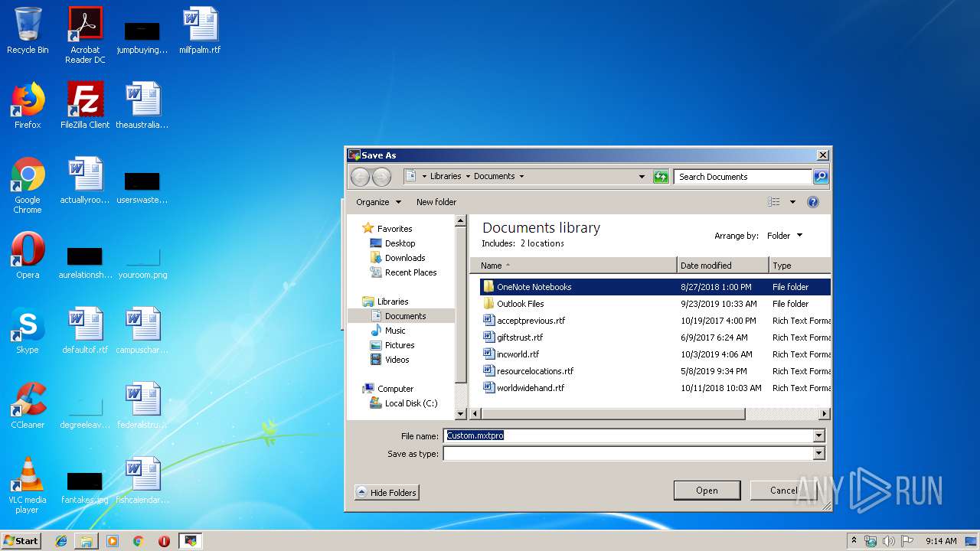The image size is (980, 551).
Task: Click the navigation pane vertical scrollbar
Action: 461,306
